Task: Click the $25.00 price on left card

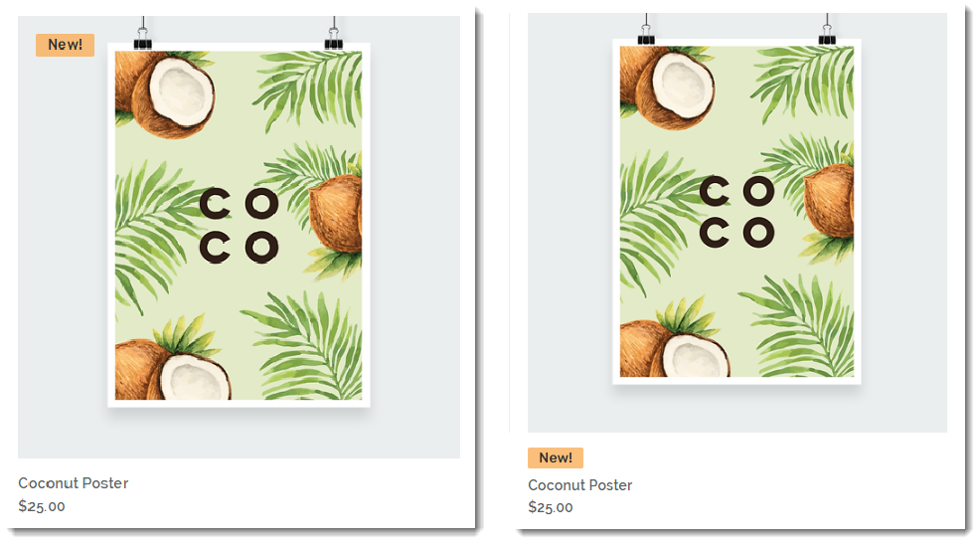Action: coord(42,506)
